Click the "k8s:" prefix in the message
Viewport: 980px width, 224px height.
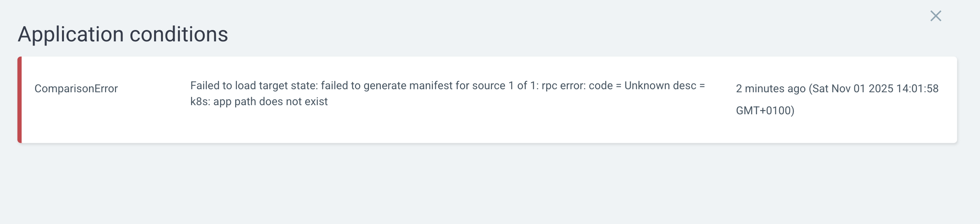(200, 102)
